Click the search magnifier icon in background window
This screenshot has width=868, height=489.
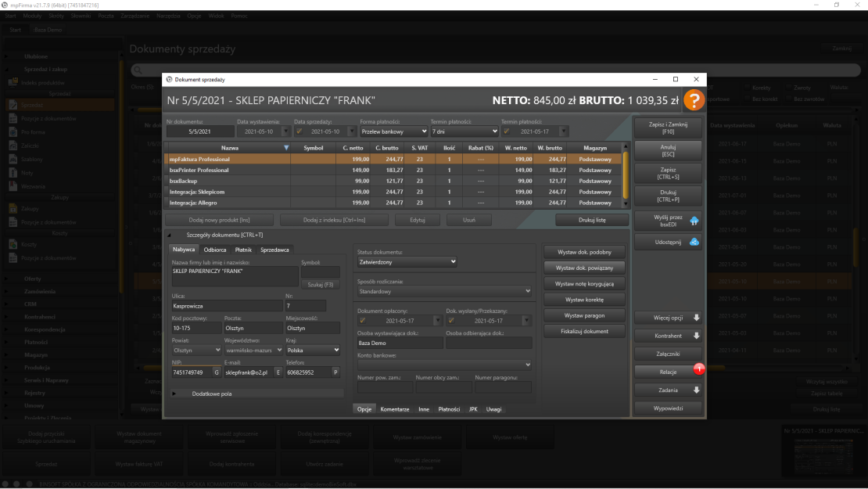(138, 70)
